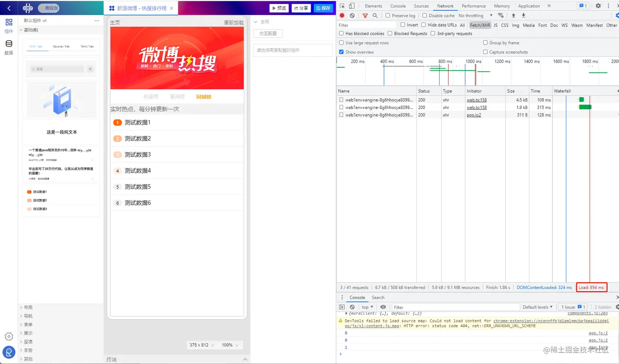Screen dimensions: 619x364
Task: Select the 热搜榜 tab in preview
Action: click(x=151, y=97)
